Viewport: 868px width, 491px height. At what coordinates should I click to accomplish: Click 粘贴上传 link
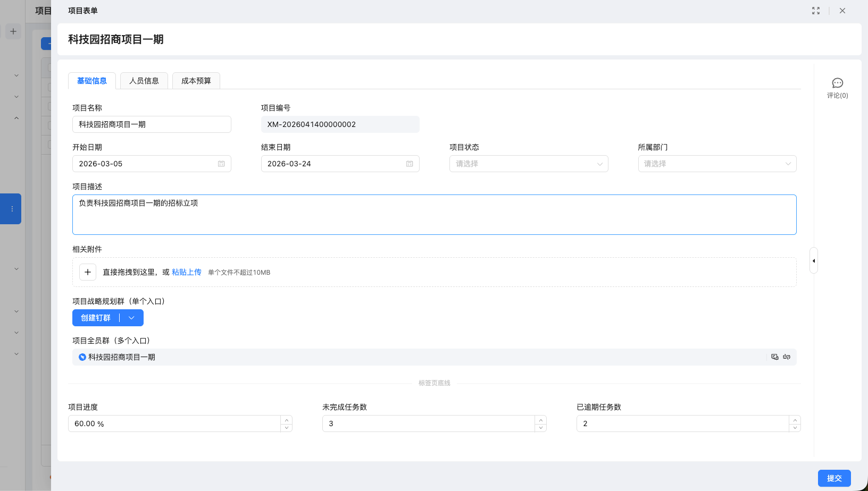187,272
